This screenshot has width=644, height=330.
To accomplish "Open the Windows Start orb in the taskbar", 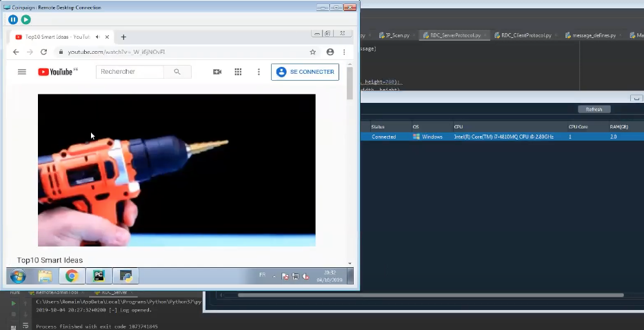I will (x=18, y=276).
